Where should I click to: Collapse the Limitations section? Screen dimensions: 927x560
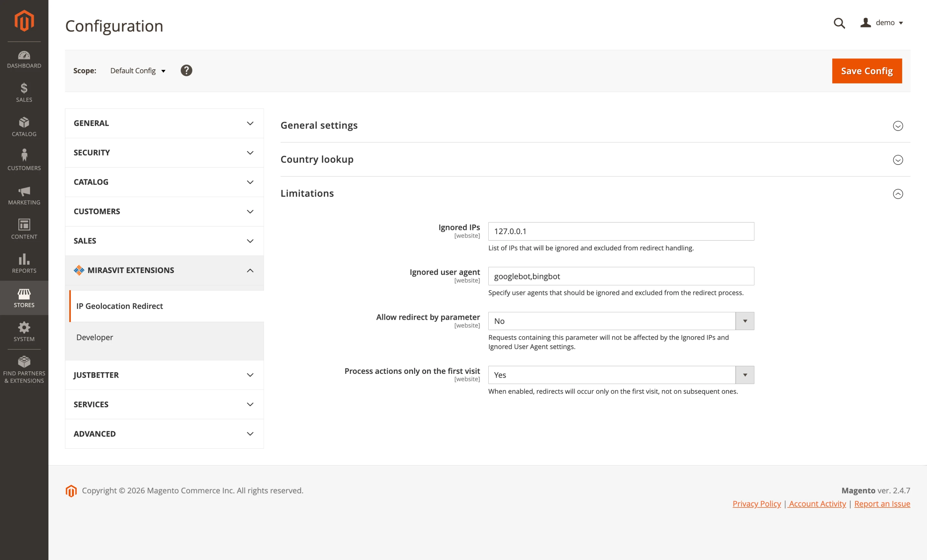pyautogui.click(x=898, y=194)
